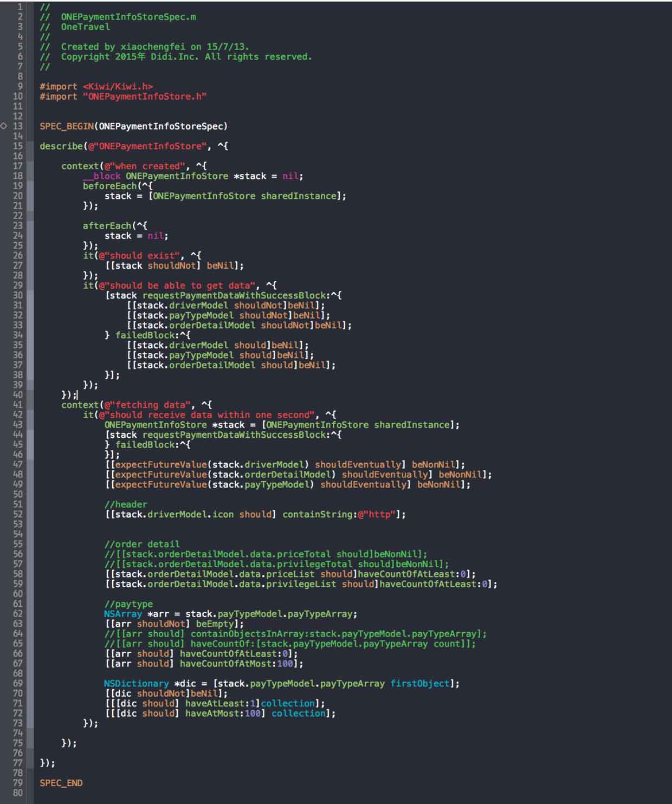Fold the "fetching data" context at line 43
Image resolution: width=672 pixels, height=804 pixels.
tap(30, 425)
